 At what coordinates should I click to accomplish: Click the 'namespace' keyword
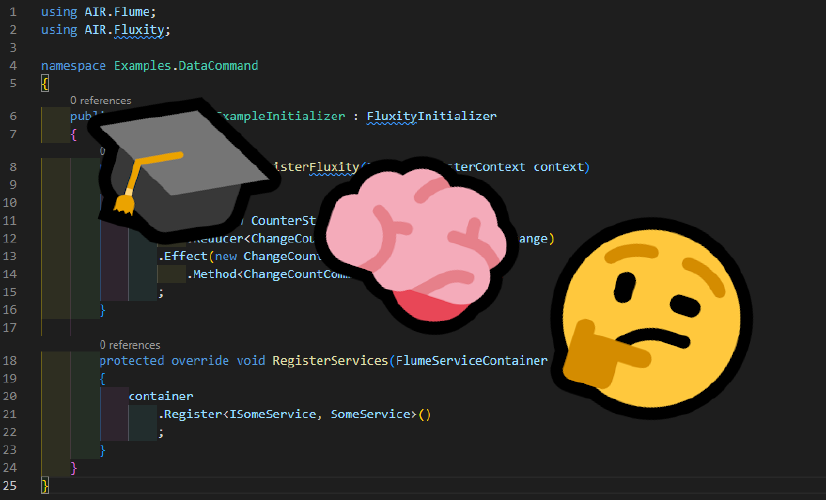point(74,65)
